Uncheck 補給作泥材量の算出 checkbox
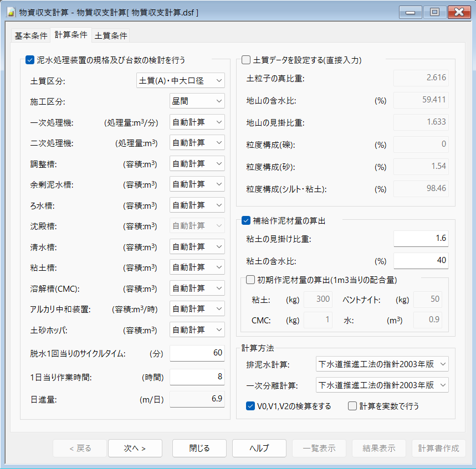 246,220
